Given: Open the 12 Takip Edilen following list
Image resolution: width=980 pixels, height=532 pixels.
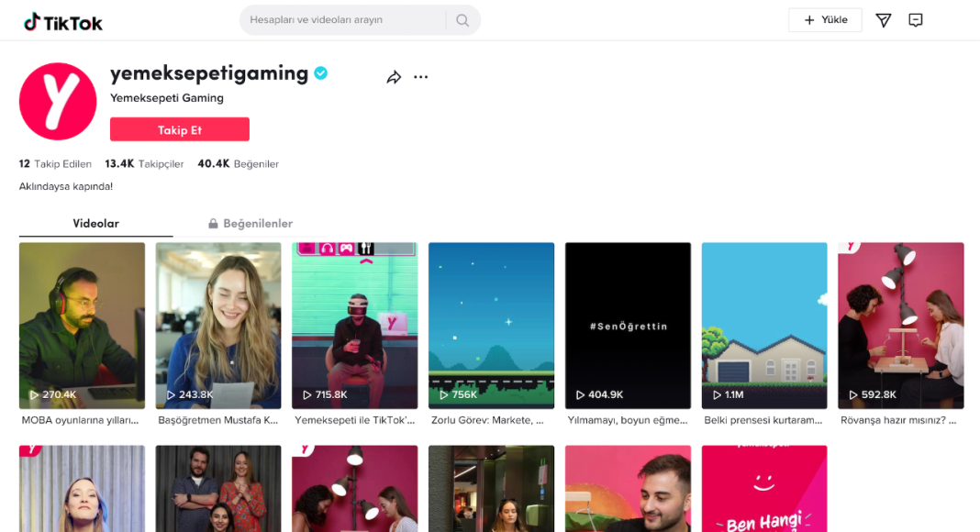Looking at the screenshot, I should coord(55,164).
